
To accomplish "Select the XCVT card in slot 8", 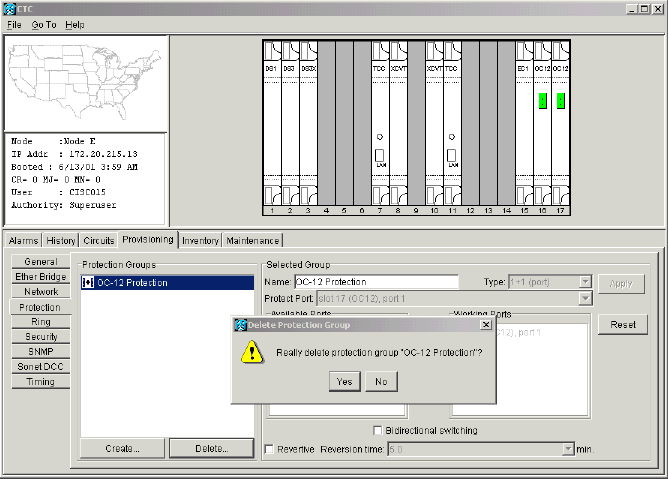I will coord(398,124).
